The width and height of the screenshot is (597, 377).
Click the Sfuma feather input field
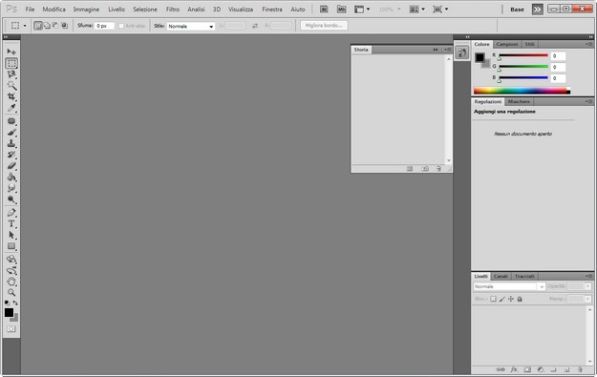pos(104,26)
